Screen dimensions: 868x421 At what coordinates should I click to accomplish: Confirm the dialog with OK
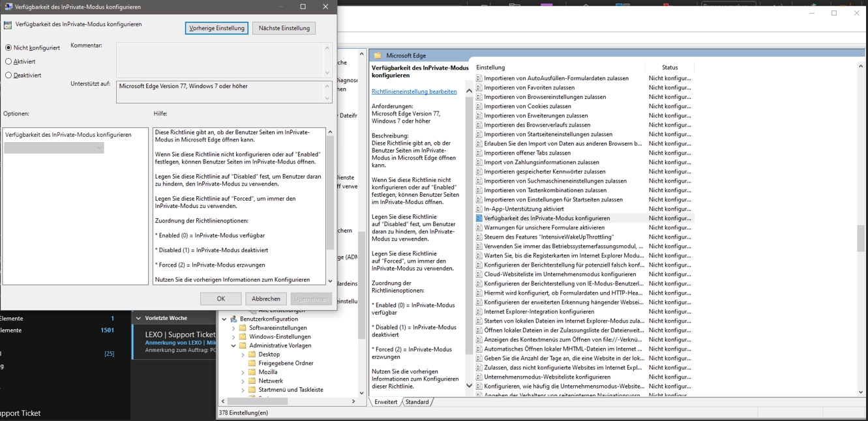220,298
